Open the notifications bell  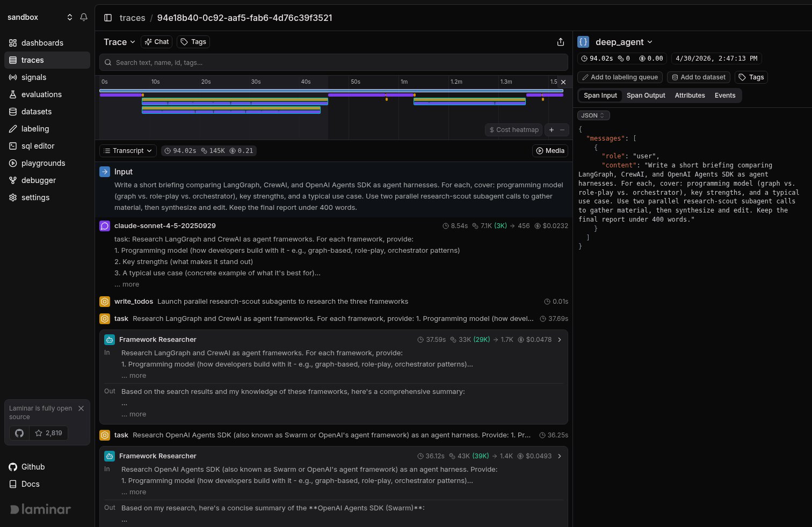[84, 17]
